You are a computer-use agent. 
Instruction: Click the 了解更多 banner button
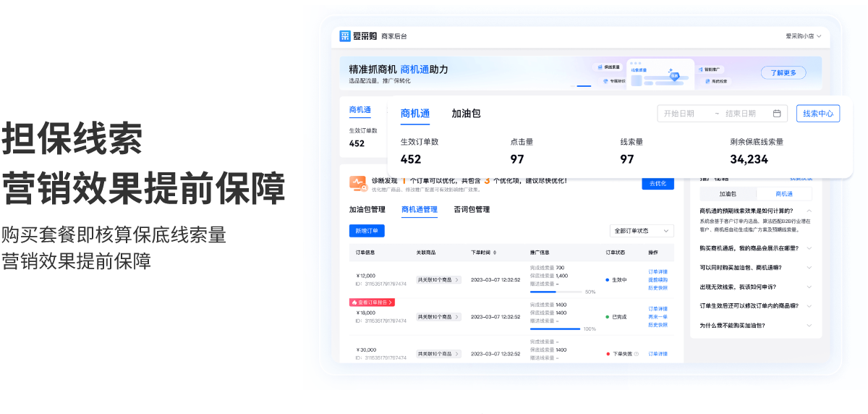coord(783,73)
